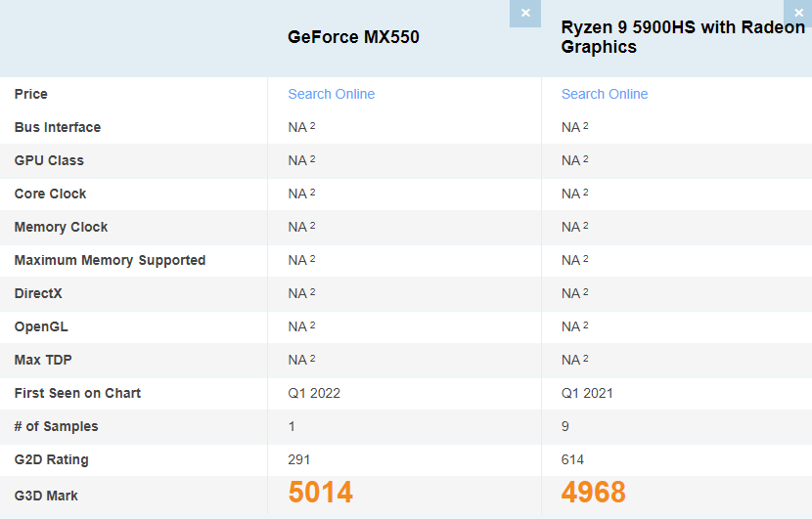
Task: Open footnote 2 in Ryzen OpenGL cell
Action: (586, 325)
